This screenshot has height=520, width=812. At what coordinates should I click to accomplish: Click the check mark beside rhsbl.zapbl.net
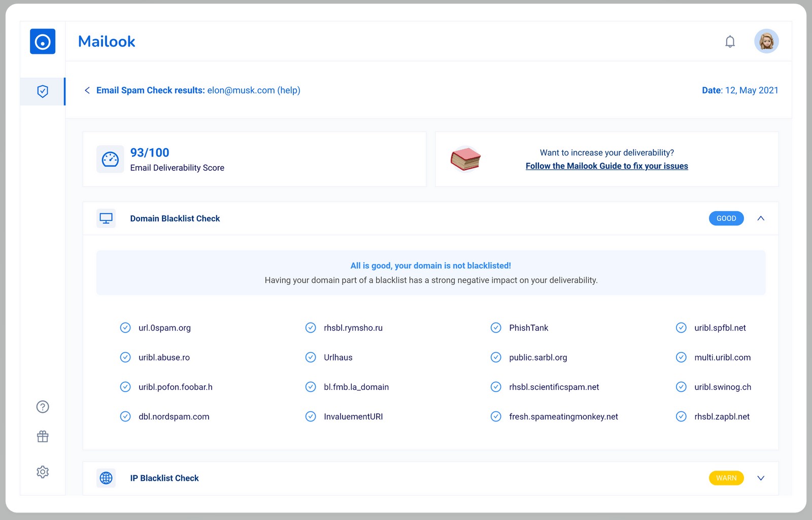tap(681, 416)
